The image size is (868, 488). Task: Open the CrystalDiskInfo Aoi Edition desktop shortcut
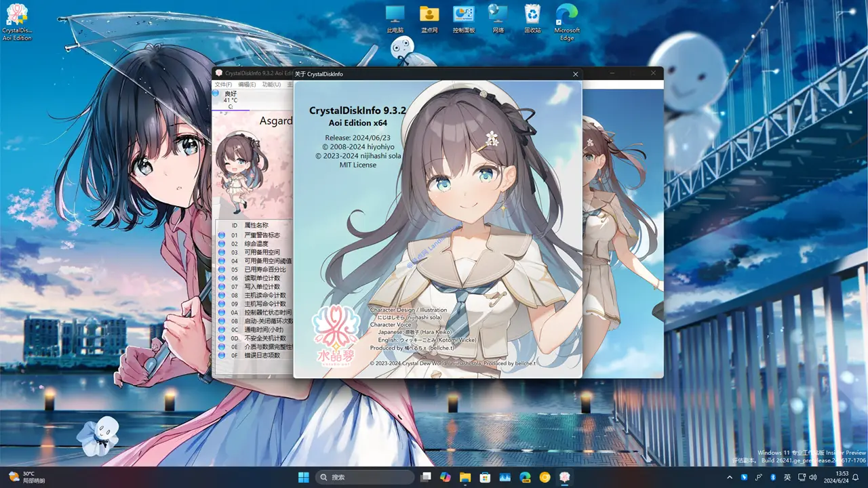pyautogui.click(x=17, y=22)
